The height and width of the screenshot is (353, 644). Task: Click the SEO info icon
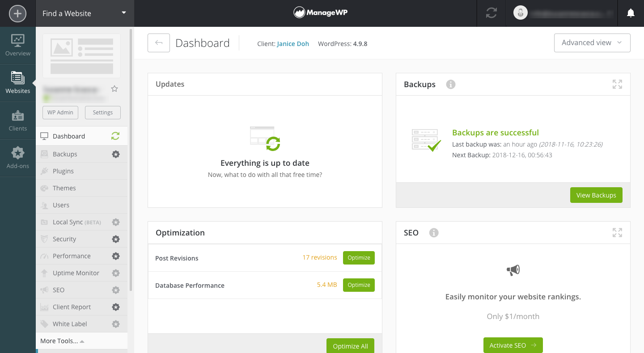(433, 233)
